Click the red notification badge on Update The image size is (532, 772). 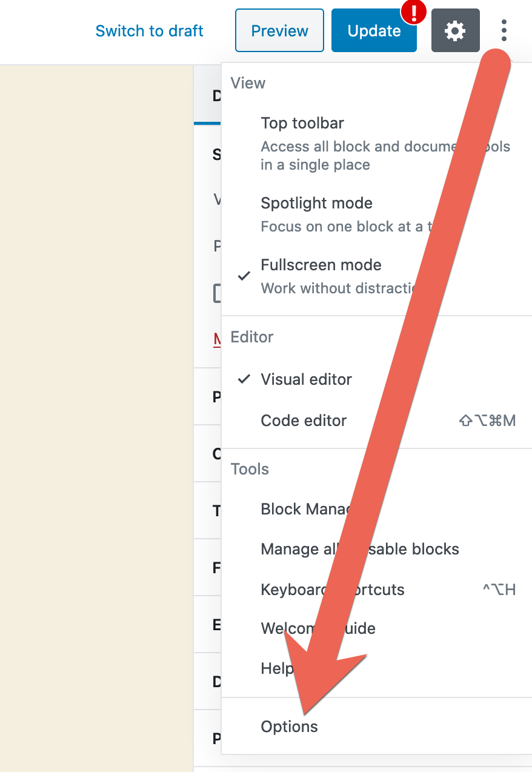(x=413, y=12)
